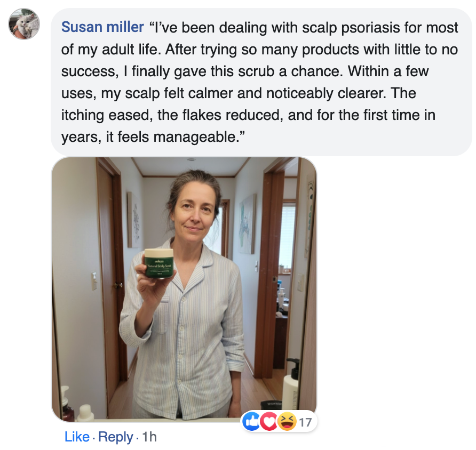Open the commenter's profile picture avatar
Screen dimensions: 476x450
[x=24, y=25]
